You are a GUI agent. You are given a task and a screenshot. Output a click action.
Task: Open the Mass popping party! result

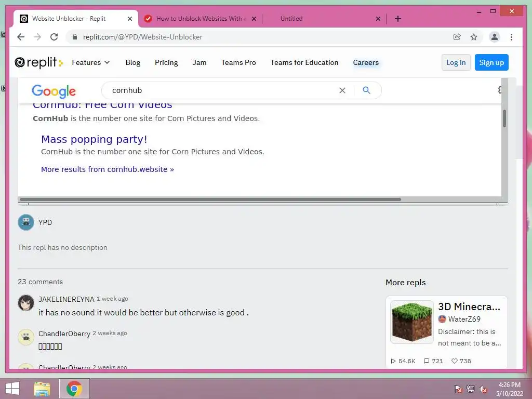tap(94, 139)
